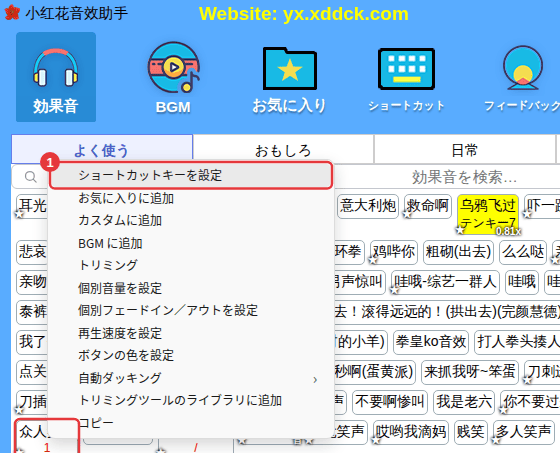Select トリミング in the context menu
Screen dimensions: 560x453
191,265
